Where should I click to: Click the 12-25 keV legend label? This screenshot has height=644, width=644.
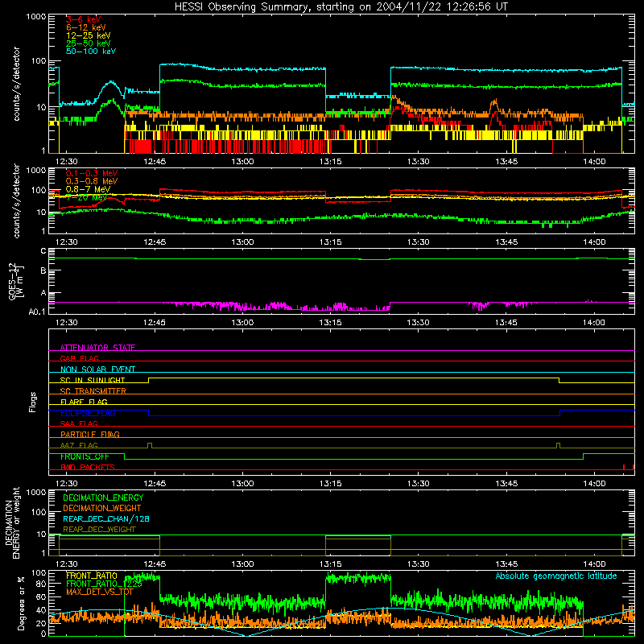(x=88, y=35)
